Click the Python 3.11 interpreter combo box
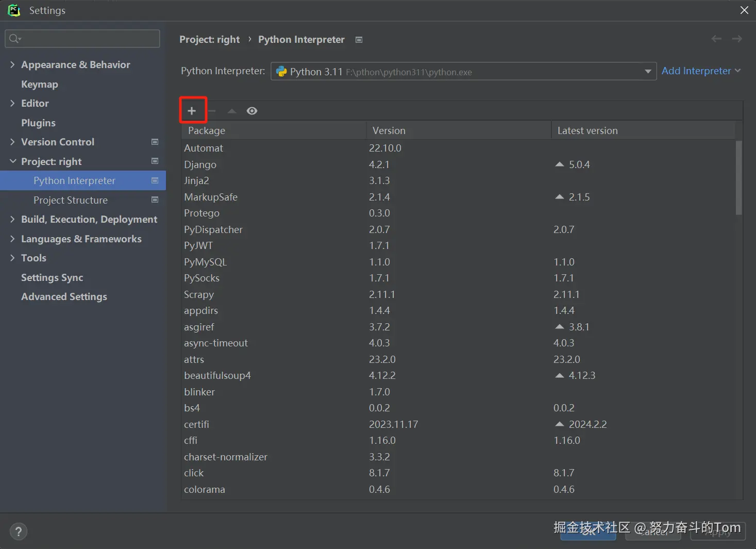 pos(464,71)
